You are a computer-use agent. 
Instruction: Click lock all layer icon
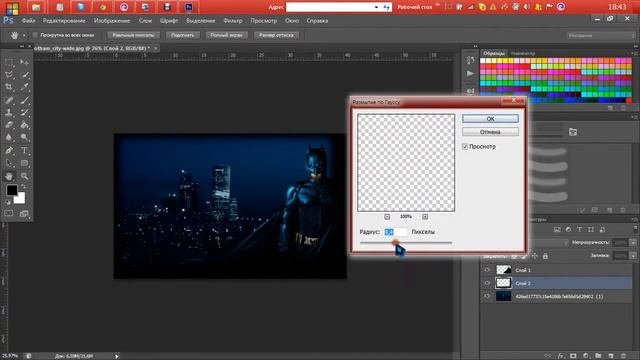coord(545,256)
